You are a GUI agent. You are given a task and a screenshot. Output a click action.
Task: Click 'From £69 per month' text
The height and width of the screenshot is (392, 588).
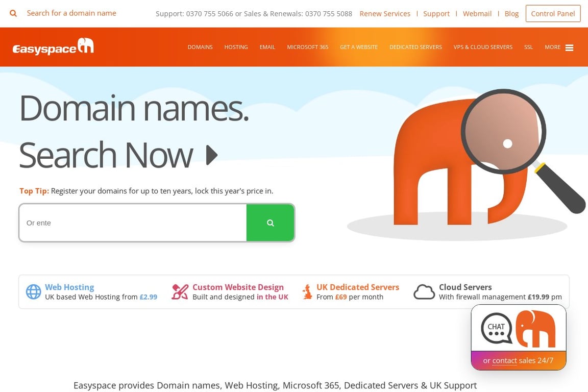pyautogui.click(x=350, y=297)
